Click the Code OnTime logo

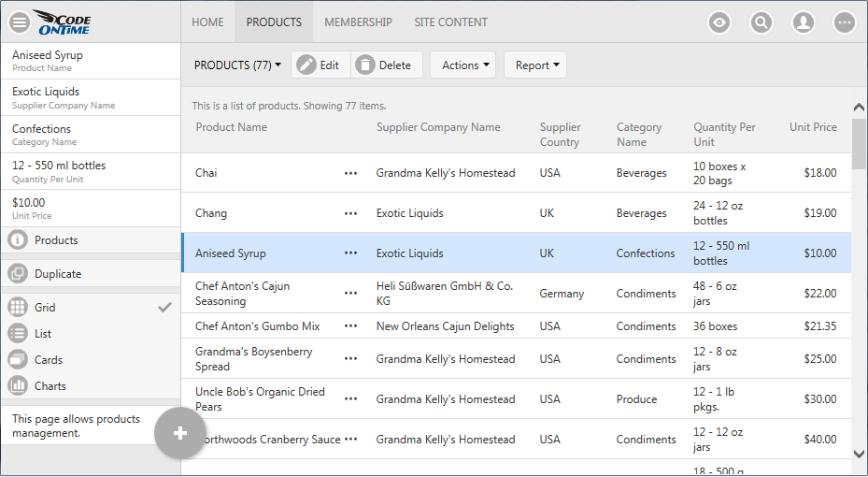[62, 22]
